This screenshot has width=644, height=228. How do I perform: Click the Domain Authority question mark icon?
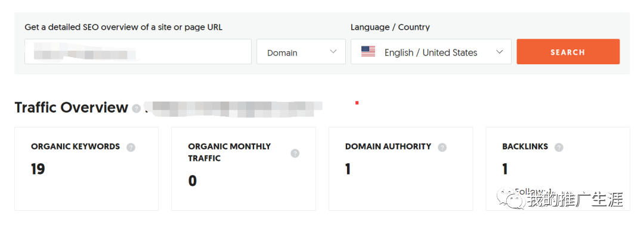(x=442, y=147)
